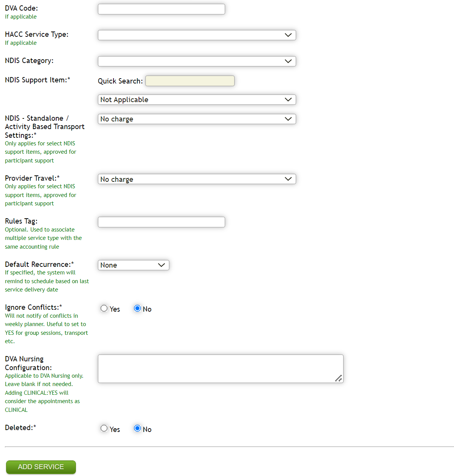Expand the NDIS Support Item dropdown showing Not Applicable

pyautogui.click(x=197, y=99)
